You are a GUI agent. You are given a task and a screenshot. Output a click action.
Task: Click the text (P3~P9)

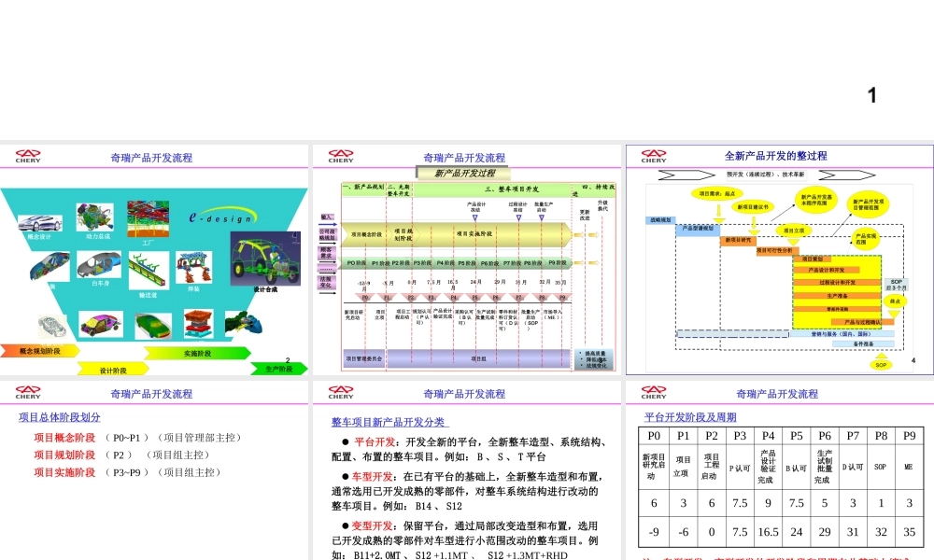(127, 472)
